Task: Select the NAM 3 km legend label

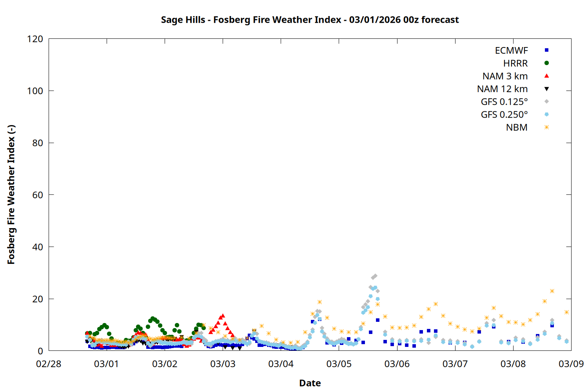Action: pyautogui.click(x=505, y=76)
